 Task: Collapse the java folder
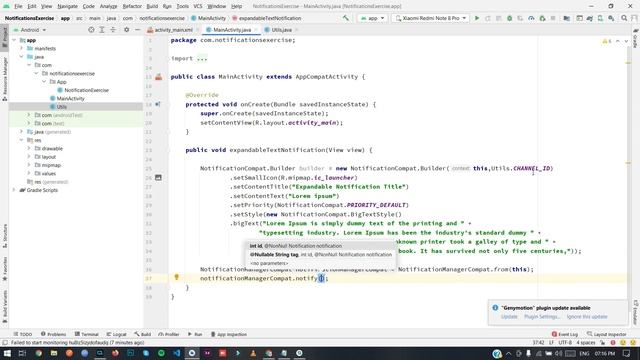(x=22, y=57)
